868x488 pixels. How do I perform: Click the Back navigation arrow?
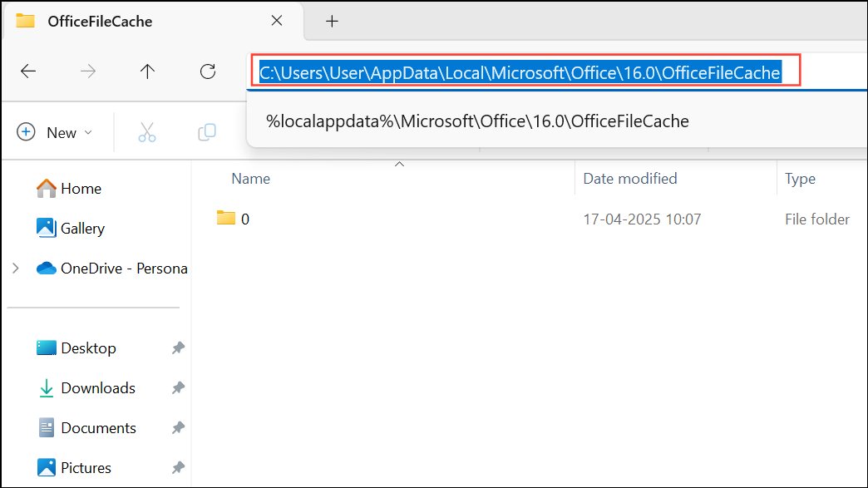click(x=28, y=71)
